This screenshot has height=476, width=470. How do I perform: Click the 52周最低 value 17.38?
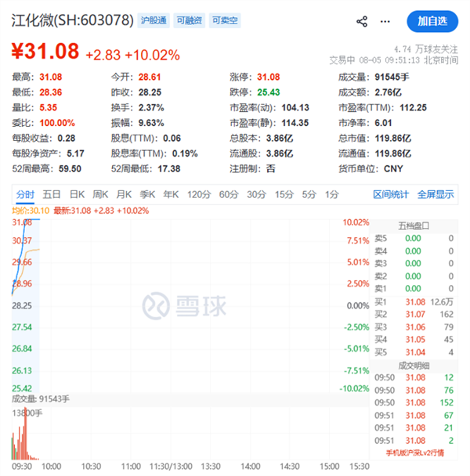pos(169,169)
